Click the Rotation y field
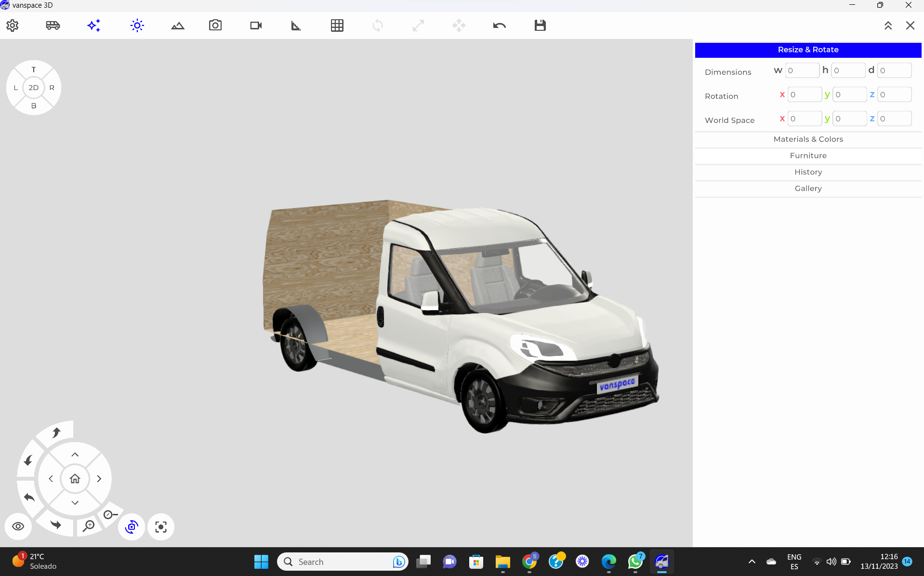The image size is (924, 576). (850, 94)
